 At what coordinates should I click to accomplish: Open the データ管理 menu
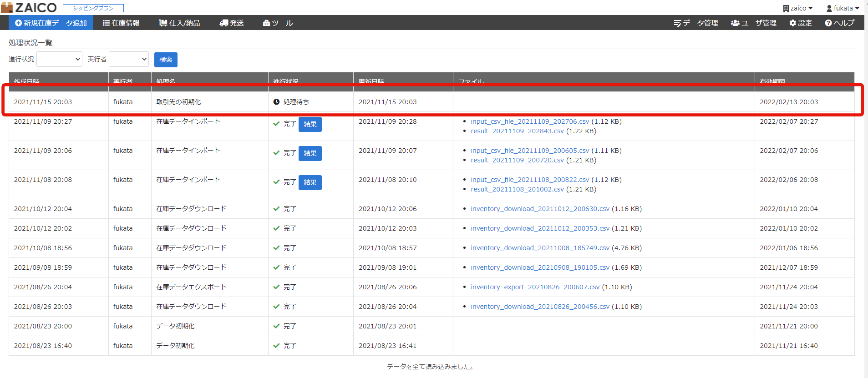pyautogui.click(x=696, y=23)
